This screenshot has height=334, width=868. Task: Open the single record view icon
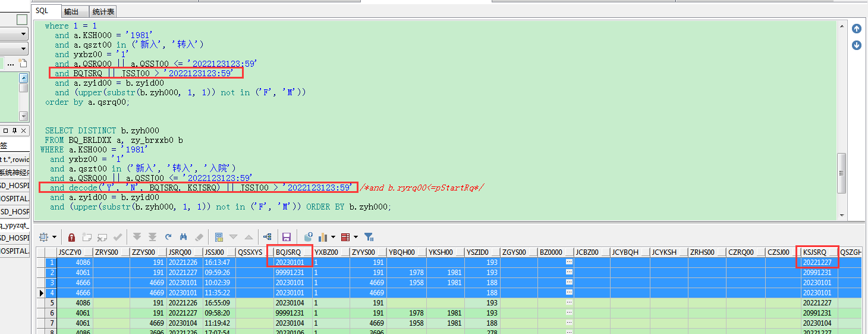click(x=219, y=236)
